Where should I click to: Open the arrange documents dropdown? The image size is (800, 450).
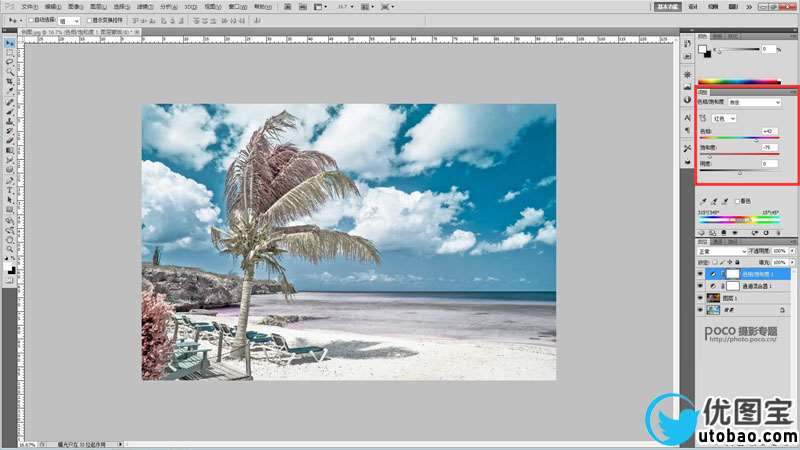(367, 7)
